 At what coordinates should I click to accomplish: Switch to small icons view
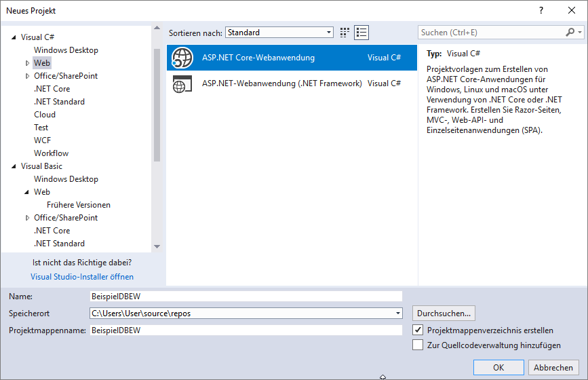click(x=345, y=33)
